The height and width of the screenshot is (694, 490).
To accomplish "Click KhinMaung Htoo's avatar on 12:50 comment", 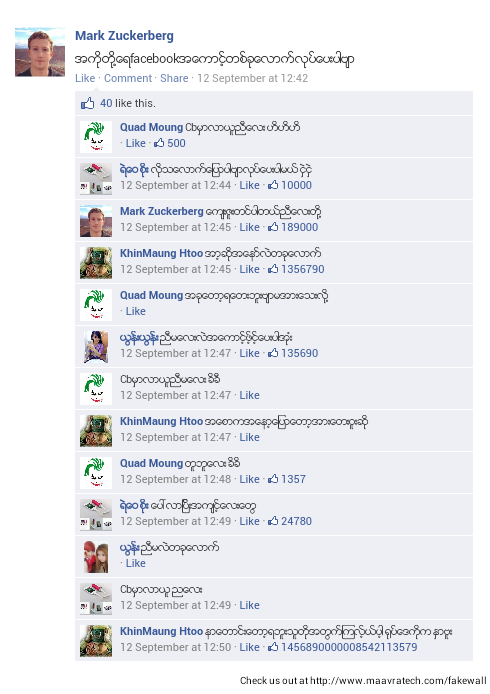I will [96, 640].
